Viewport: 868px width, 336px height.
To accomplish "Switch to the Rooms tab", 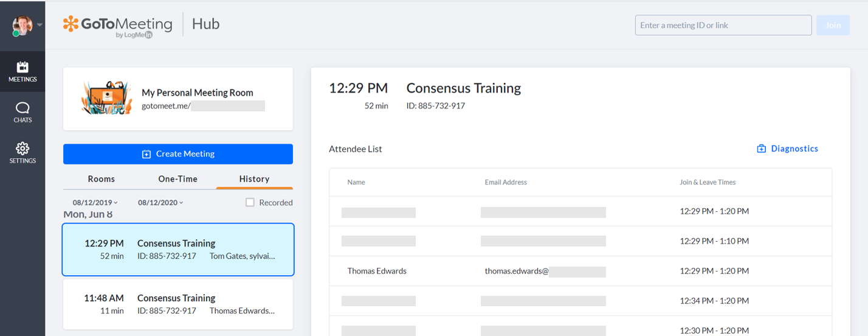I will click(x=102, y=179).
